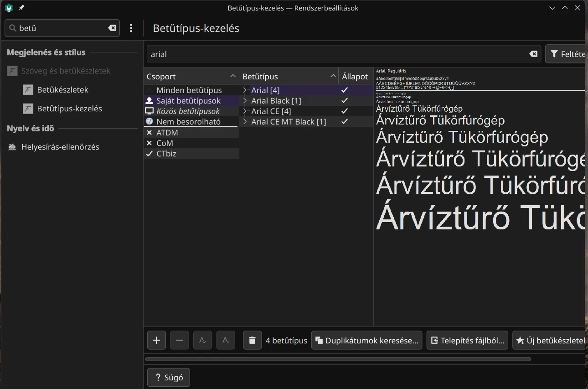Click Új betűkészletek button
Image resolution: width=588 pixels, height=389 pixels.
point(549,340)
